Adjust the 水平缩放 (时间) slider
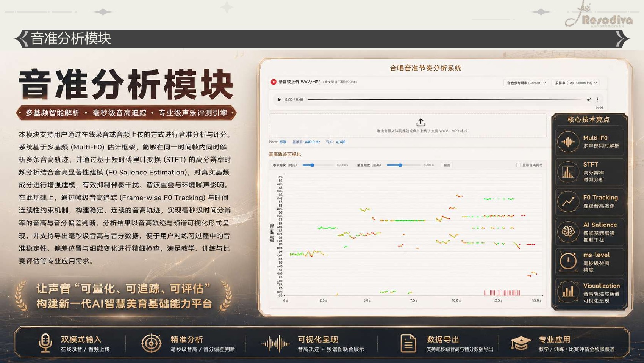 pos(318,165)
